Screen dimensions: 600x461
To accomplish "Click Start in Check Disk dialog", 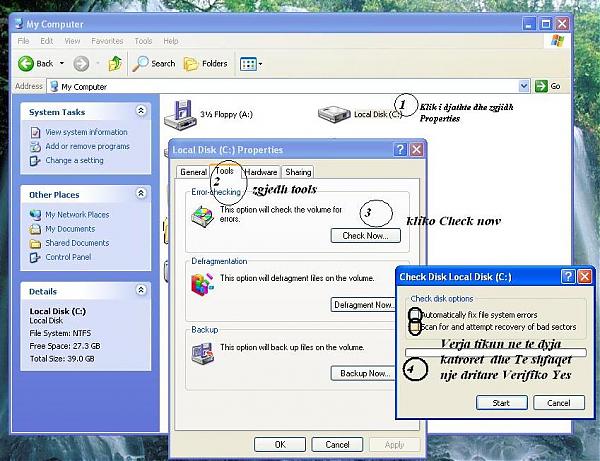I will coord(502,402).
